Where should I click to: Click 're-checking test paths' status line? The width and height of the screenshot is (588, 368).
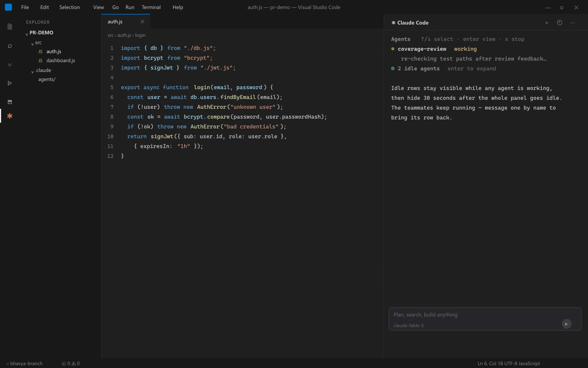coord(474,59)
